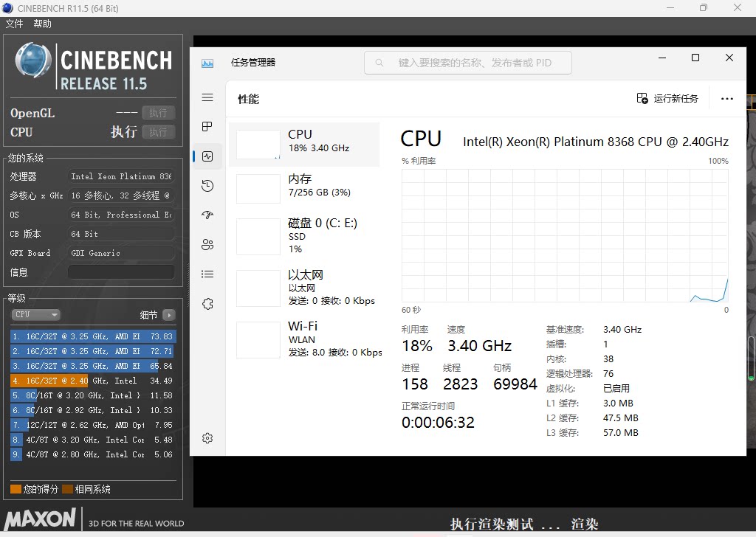Select ranking row 8 score 5.48

click(92, 440)
